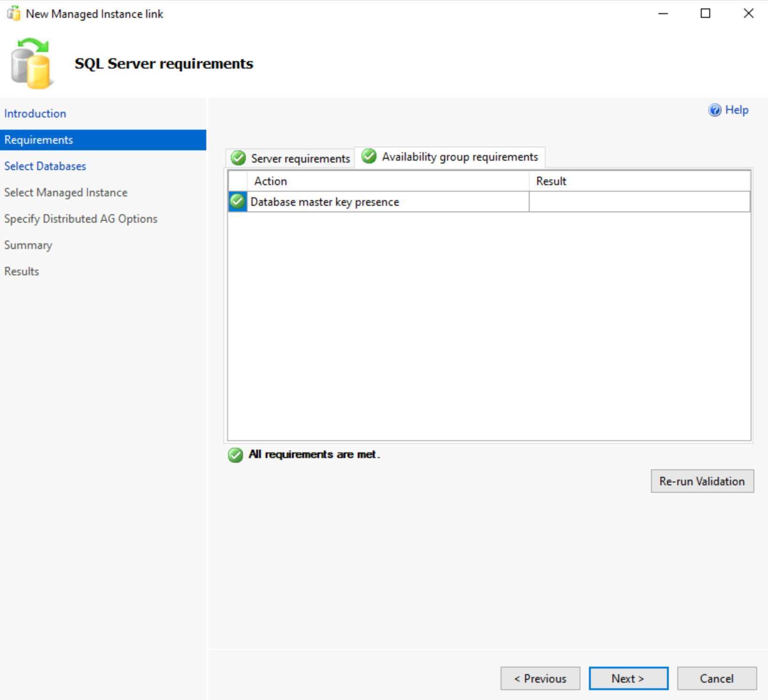Click the Next button

click(x=628, y=678)
